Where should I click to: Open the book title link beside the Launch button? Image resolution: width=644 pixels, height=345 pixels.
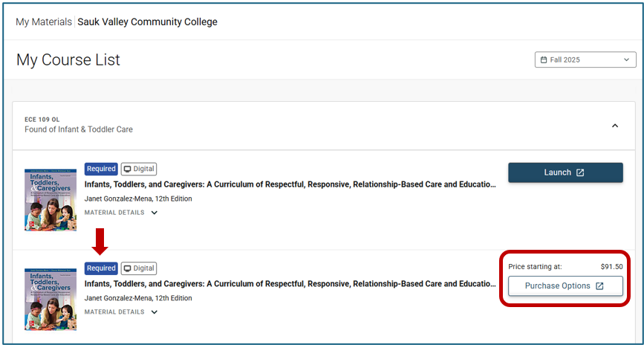coord(290,184)
